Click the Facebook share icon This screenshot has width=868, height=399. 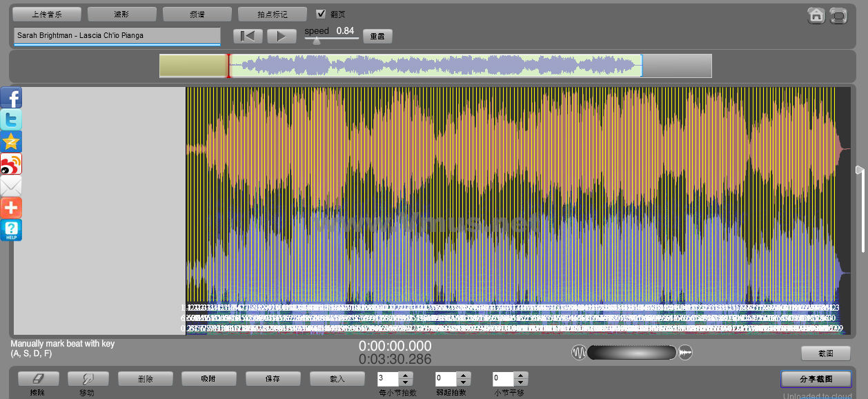[x=11, y=98]
